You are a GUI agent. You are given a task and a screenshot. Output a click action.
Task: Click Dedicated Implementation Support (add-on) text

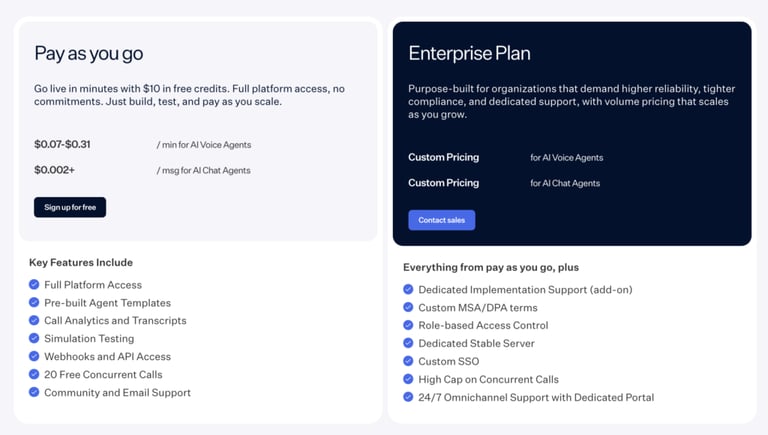pyautogui.click(x=525, y=290)
